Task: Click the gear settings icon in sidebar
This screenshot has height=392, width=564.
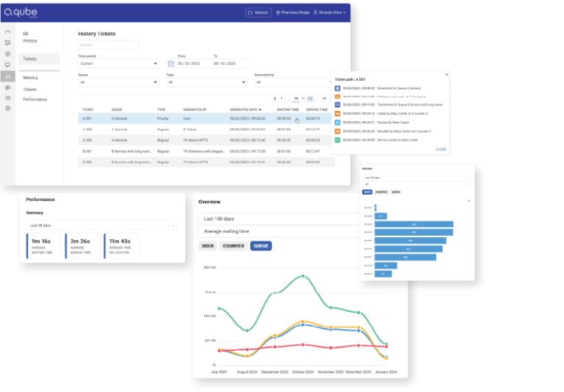Action: 7,108
